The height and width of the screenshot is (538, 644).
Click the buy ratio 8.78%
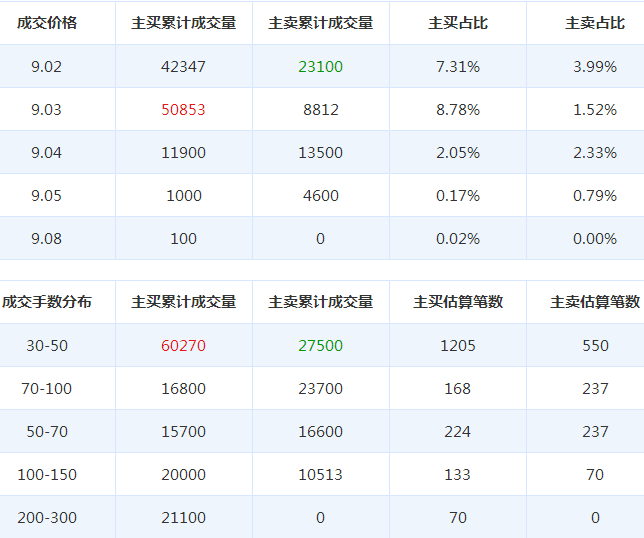458,110
